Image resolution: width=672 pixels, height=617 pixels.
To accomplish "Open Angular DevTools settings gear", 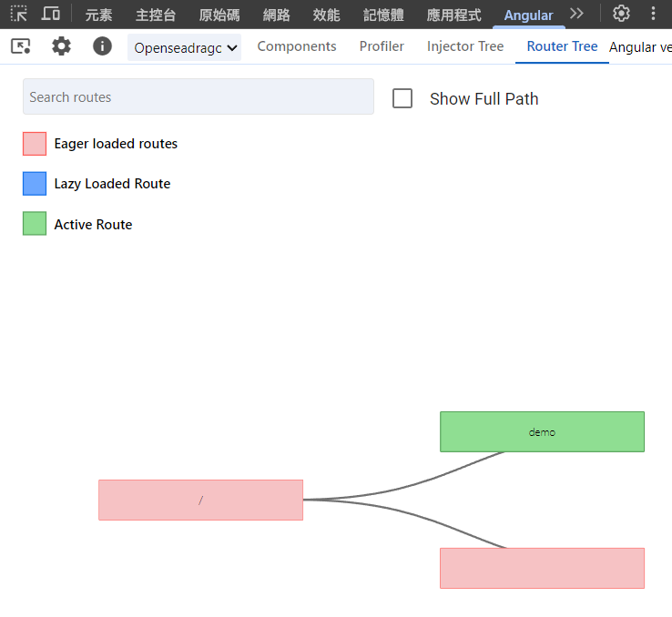I will point(61,46).
